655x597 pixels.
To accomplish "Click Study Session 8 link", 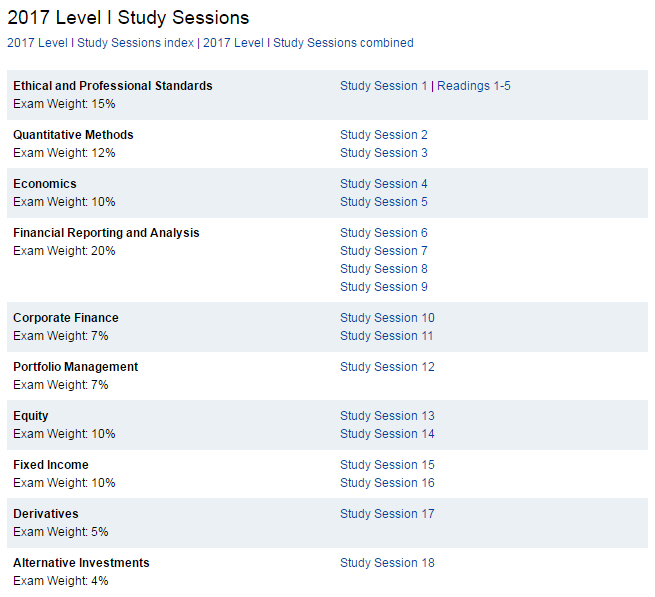I will click(384, 269).
